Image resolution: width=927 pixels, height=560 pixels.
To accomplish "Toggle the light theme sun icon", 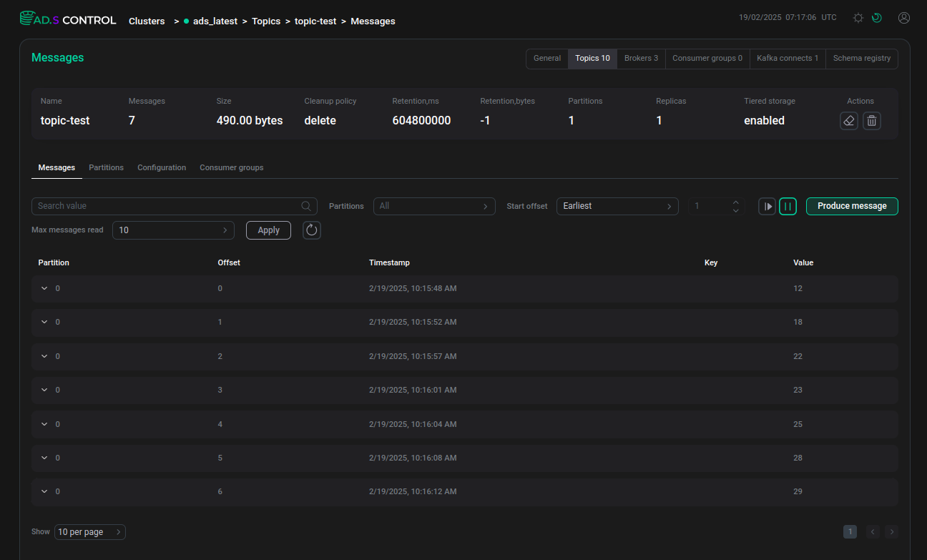I will [x=858, y=18].
